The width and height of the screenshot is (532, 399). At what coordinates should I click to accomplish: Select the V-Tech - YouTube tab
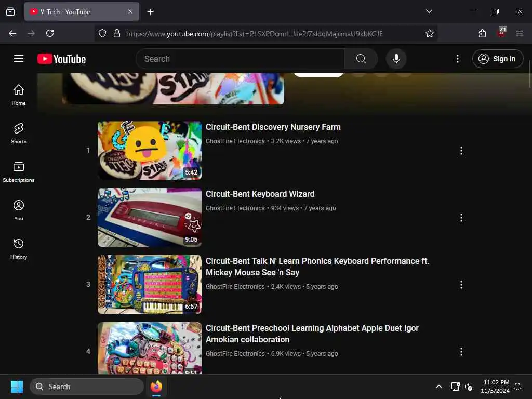[82, 11]
